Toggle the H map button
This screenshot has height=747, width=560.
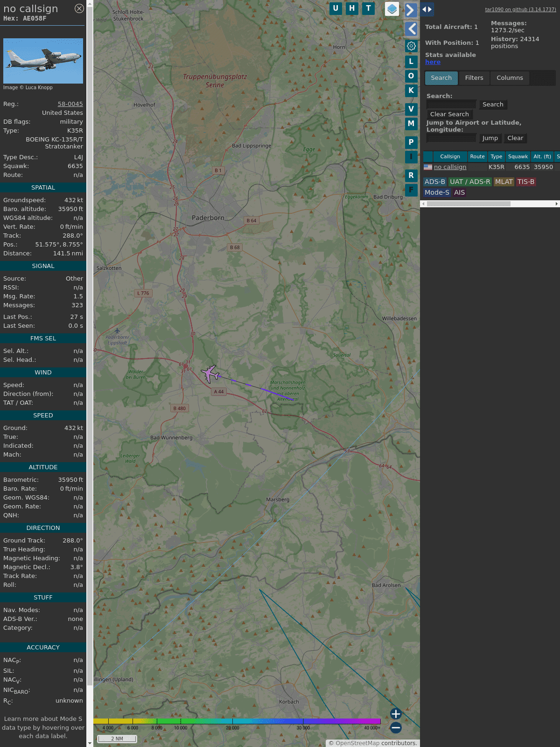[x=352, y=8]
